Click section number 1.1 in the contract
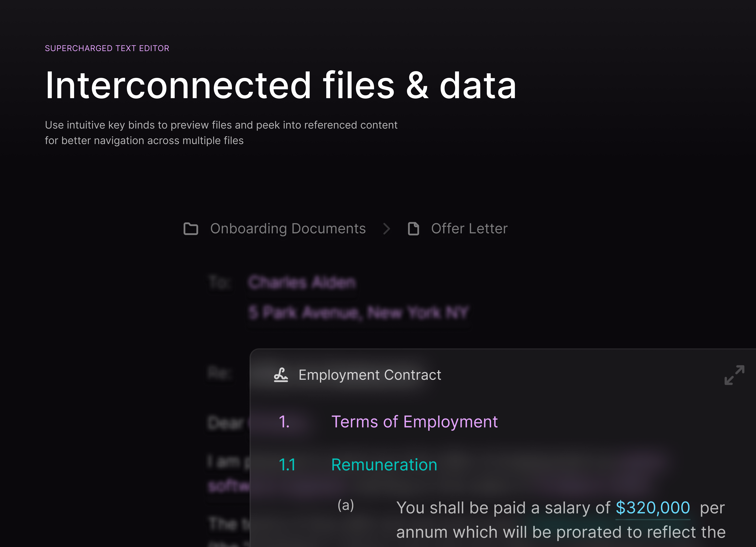Viewport: 756px width, 547px height. tap(287, 465)
